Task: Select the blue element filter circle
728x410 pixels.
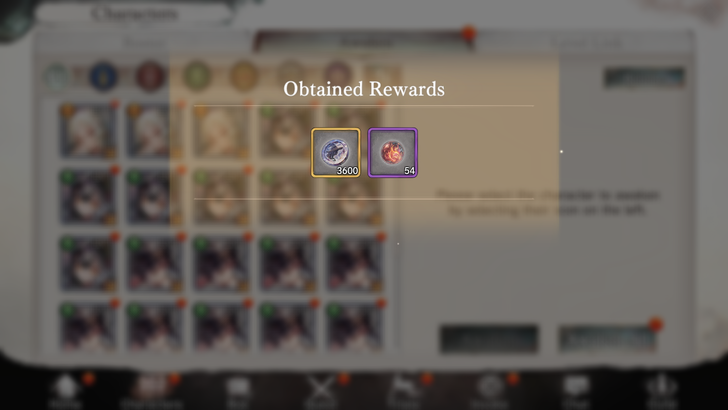Action: (103, 76)
